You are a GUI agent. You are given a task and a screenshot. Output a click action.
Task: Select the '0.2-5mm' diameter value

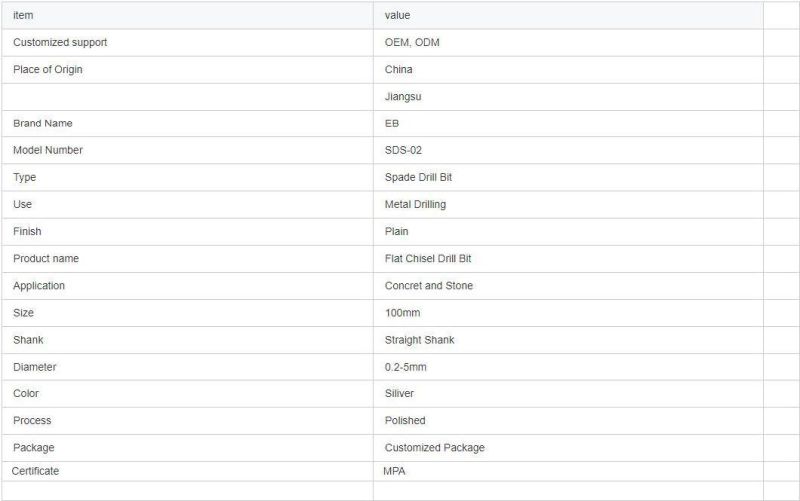(406, 366)
